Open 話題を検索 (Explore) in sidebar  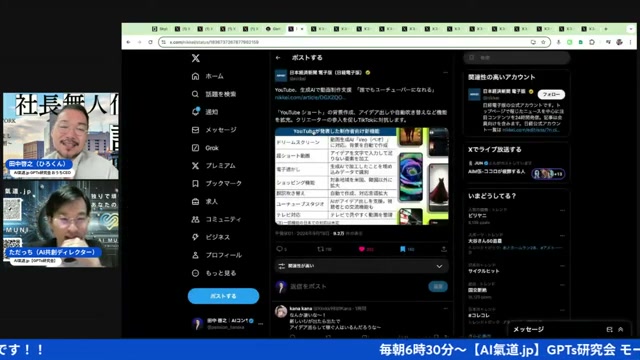pos(214,94)
